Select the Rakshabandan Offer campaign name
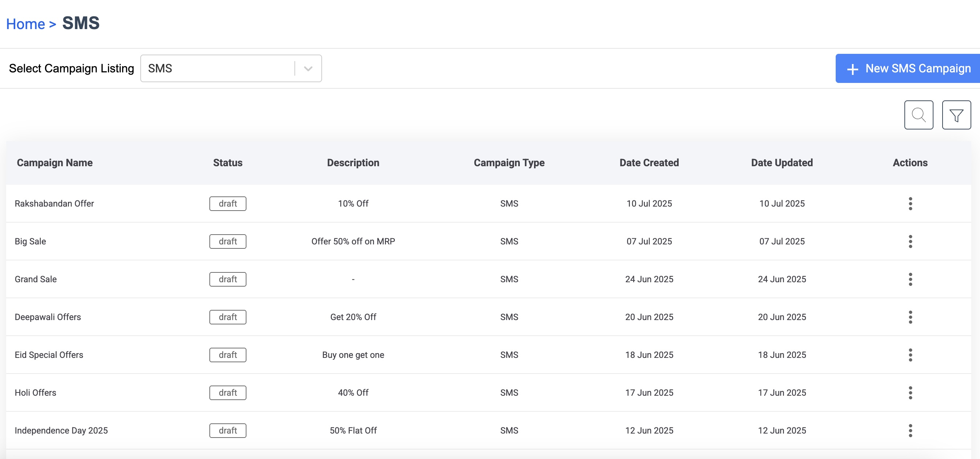This screenshot has width=980, height=459. [x=55, y=204]
